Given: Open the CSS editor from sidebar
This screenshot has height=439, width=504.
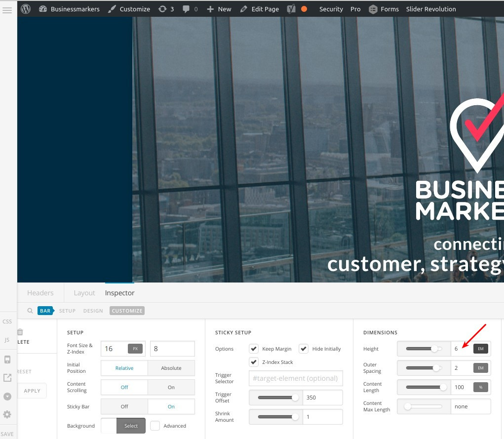Looking at the screenshot, I should pos(7,321).
